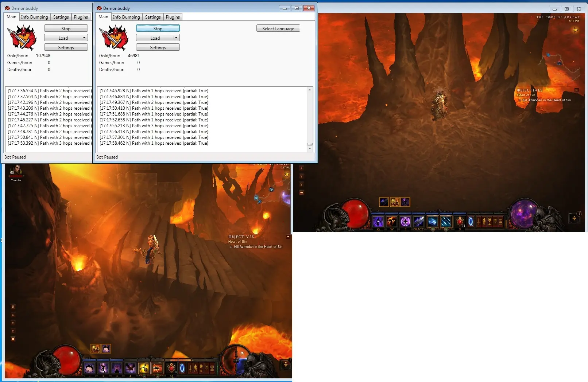
Task: Click the W skill icon in right game
Action: (x=391, y=222)
